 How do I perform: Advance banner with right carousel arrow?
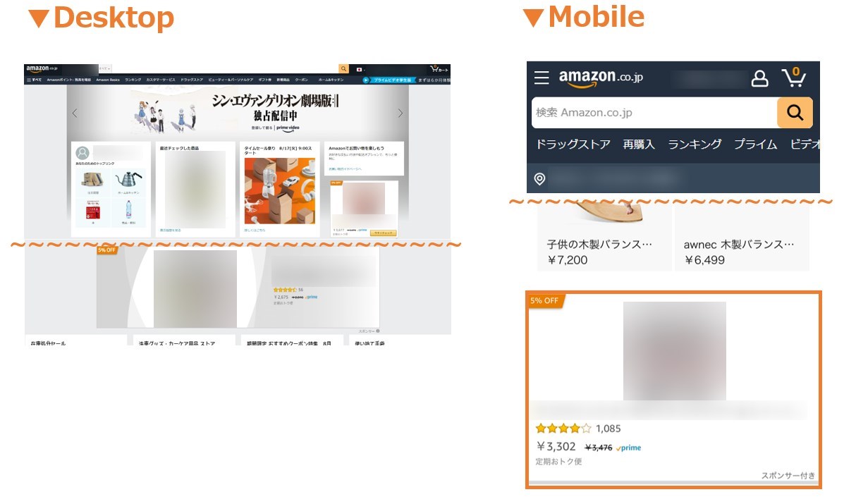[x=400, y=113]
